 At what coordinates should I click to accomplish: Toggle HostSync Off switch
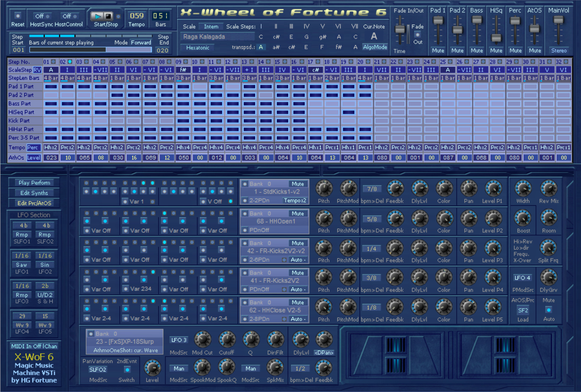pos(42,16)
